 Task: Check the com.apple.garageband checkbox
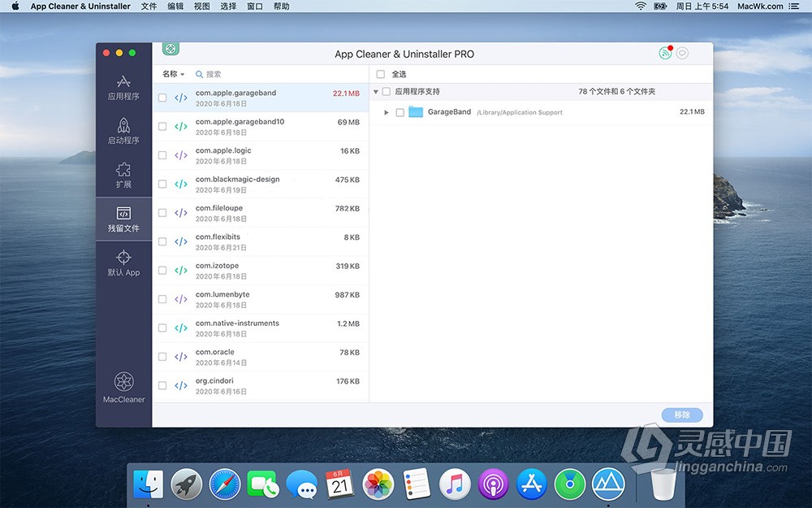click(x=162, y=98)
